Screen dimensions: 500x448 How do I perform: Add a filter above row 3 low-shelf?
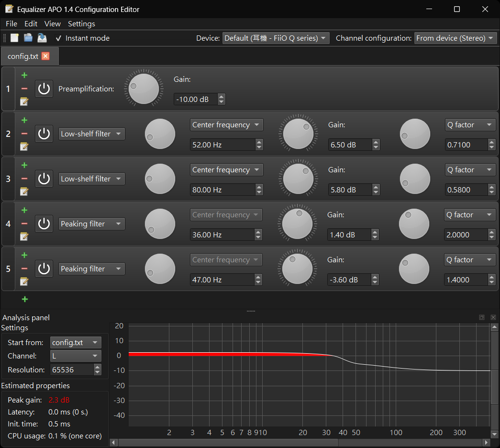tap(24, 165)
